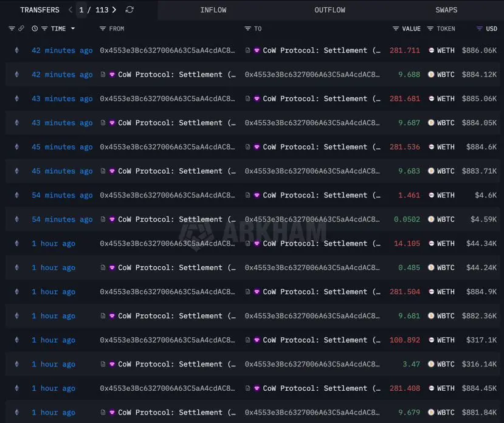
Task: Click the clock icon beside TIME
Action: pos(35,29)
